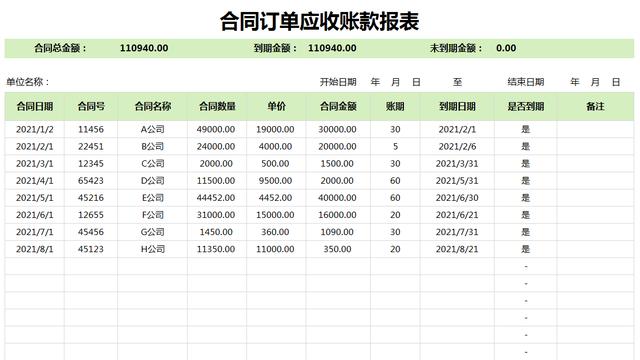Screen dimensions: 640x360
Task: Click contract number cell 45123
Action: pyautogui.click(x=91, y=249)
